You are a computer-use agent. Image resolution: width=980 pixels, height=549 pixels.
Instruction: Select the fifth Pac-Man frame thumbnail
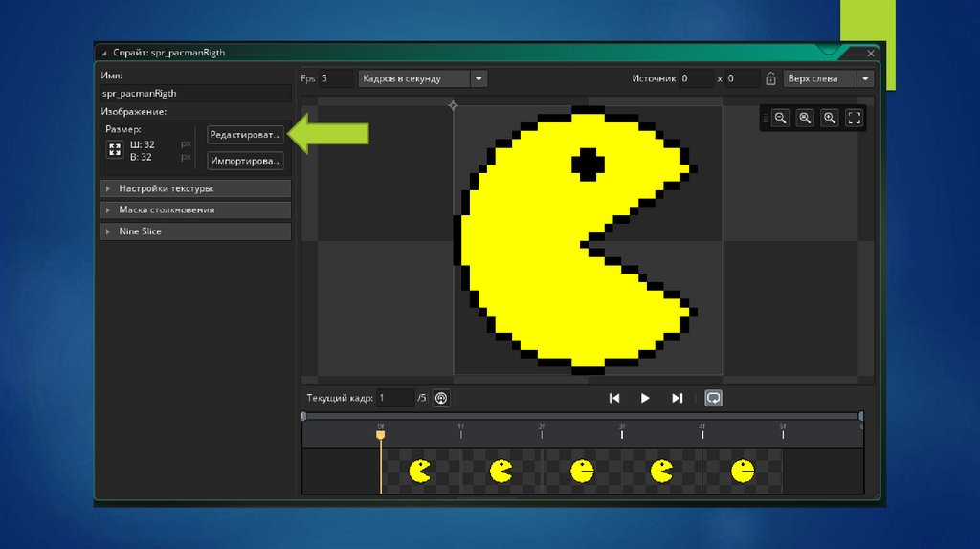click(x=743, y=471)
